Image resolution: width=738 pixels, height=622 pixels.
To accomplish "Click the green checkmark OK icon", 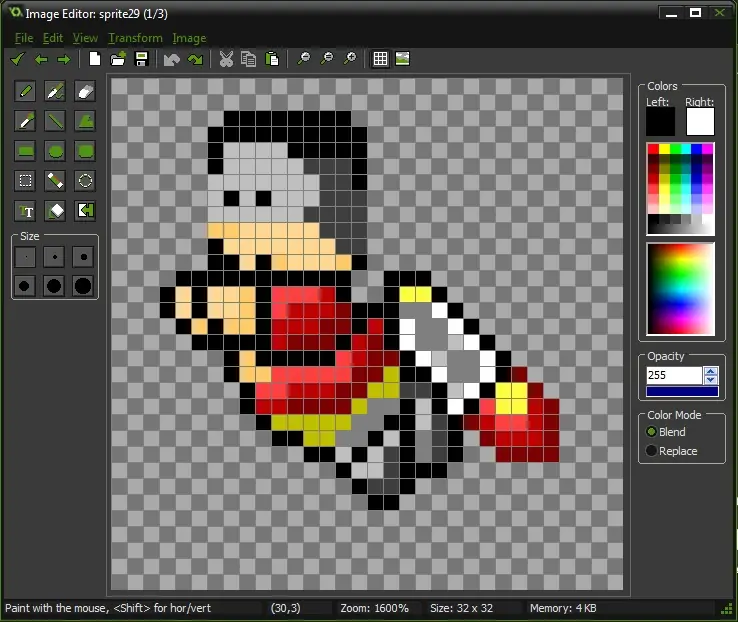I will coord(17,59).
